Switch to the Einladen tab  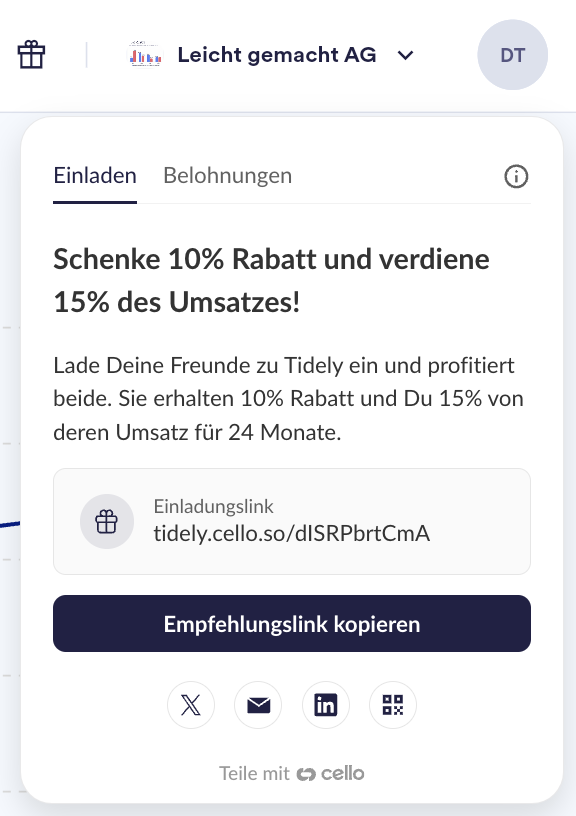pyautogui.click(x=95, y=176)
